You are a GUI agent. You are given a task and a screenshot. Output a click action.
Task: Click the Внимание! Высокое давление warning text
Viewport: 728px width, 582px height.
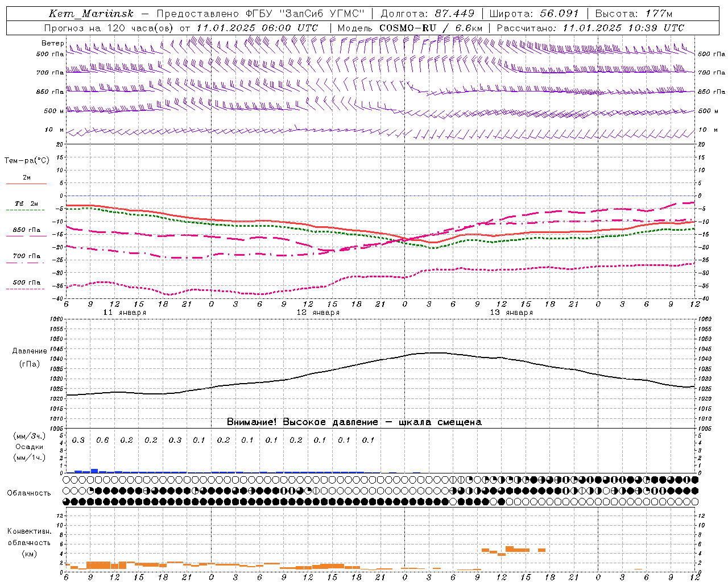pos(354,422)
